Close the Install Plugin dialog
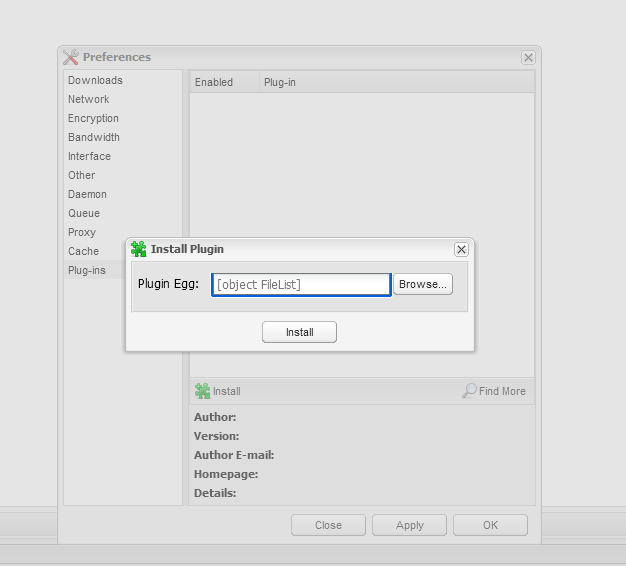The image size is (626, 566). point(461,249)
